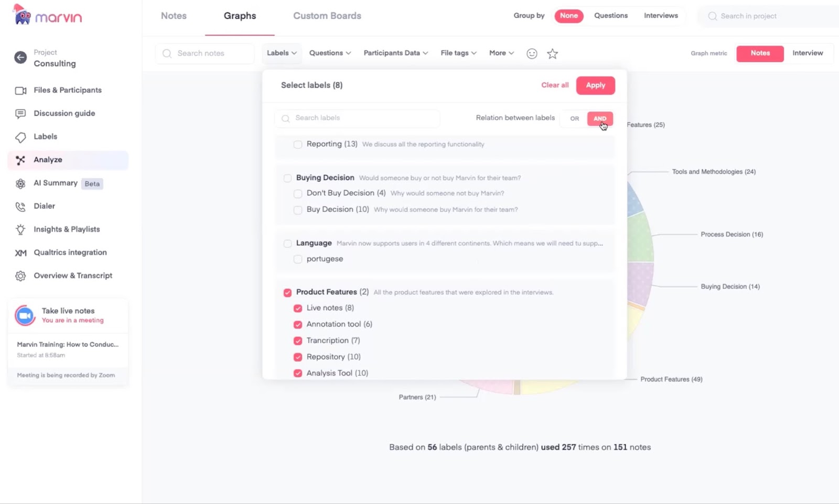Click the 'Process Decision (16)' chart label
Image resolution: width=839 pixels, height=504 pixels.
tap(732, 235)
